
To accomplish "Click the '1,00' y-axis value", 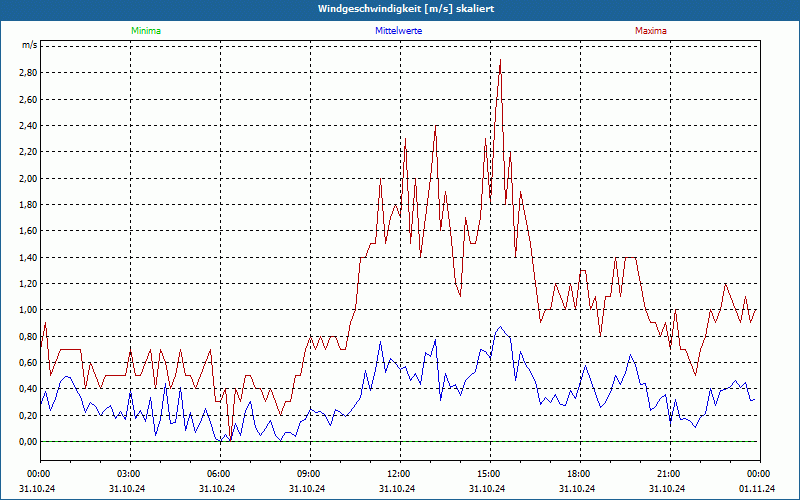I will 28,310.
